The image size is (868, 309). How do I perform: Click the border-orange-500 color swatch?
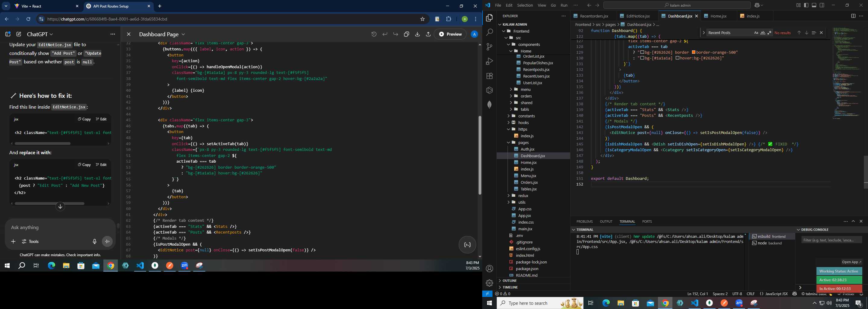(x=694, y=52)
